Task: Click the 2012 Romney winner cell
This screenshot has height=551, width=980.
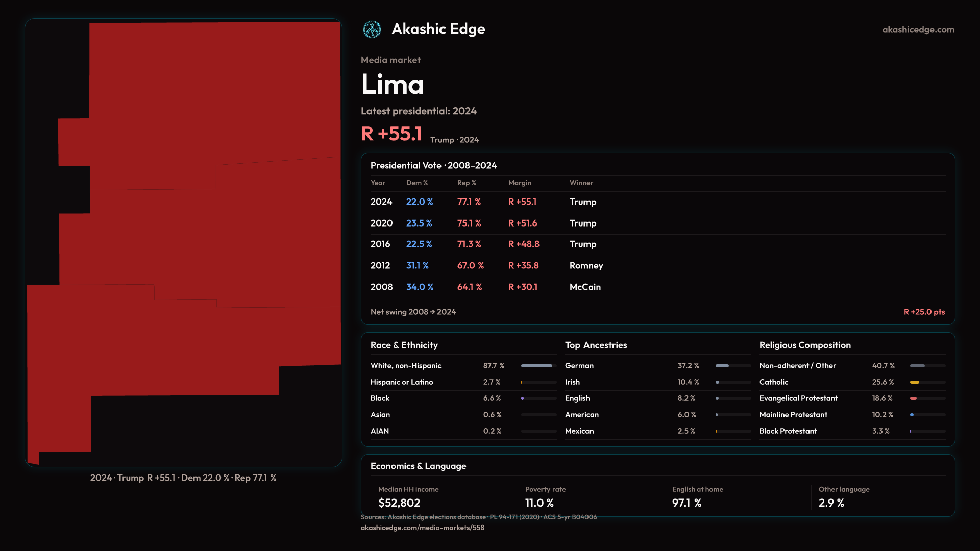Action: (x=586, y=266)
